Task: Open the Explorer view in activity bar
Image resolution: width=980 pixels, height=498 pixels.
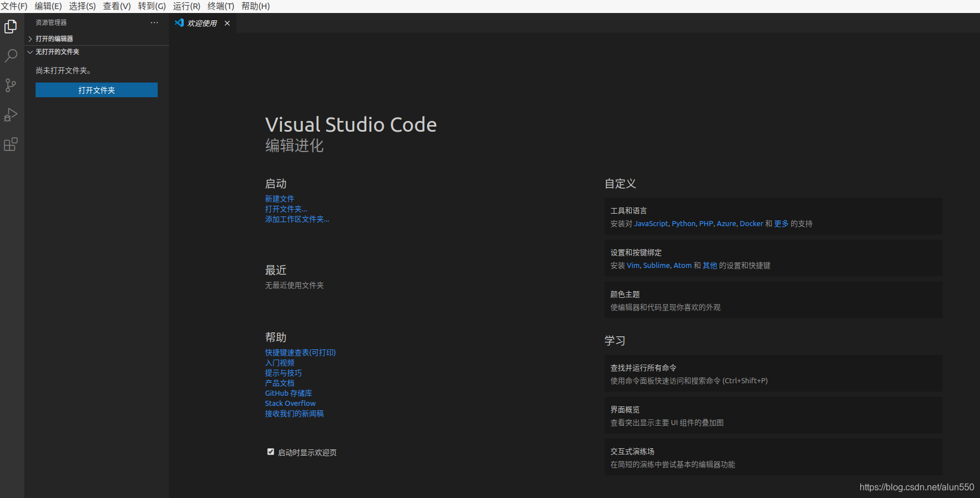Action: [11, 27]
